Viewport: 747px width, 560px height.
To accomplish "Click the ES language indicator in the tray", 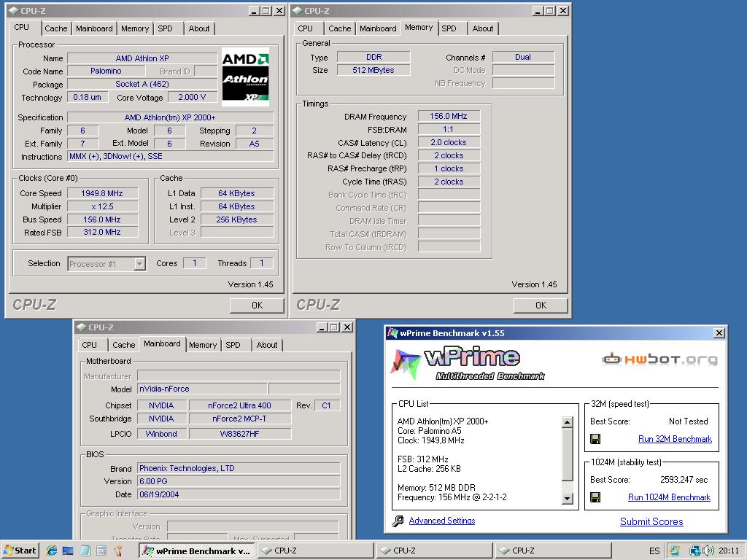I will point(654,551).
